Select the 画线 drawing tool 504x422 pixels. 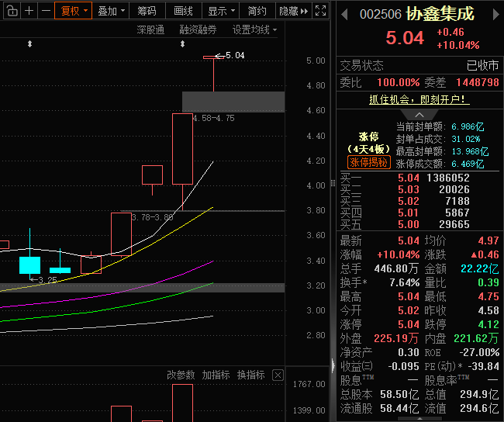coord(184,11)
